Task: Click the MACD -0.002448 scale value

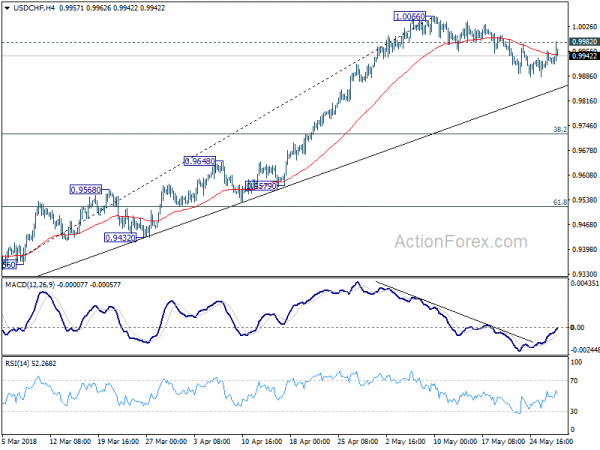Action: (x=584, y=350)
